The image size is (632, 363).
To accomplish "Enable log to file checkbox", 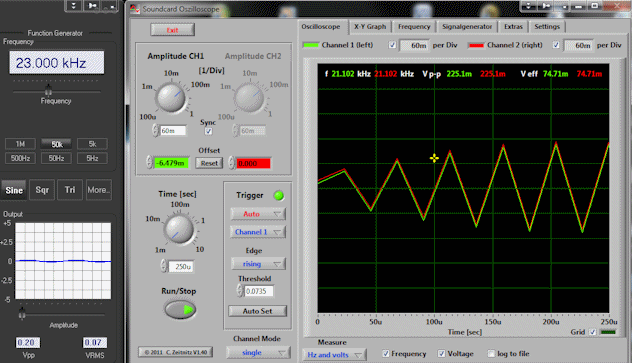I will 491,353.
